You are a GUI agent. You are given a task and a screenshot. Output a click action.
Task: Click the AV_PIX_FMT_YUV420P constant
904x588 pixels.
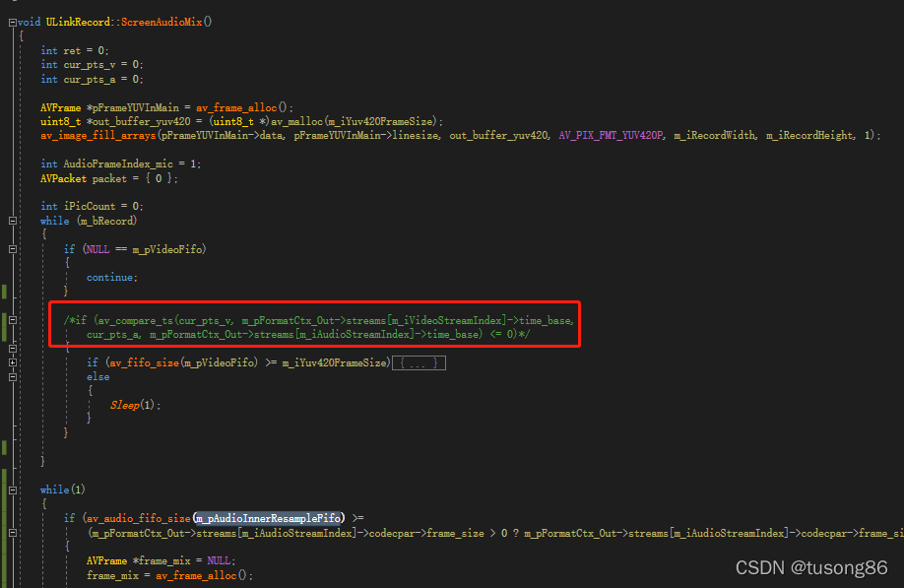[x=611, y=136]
